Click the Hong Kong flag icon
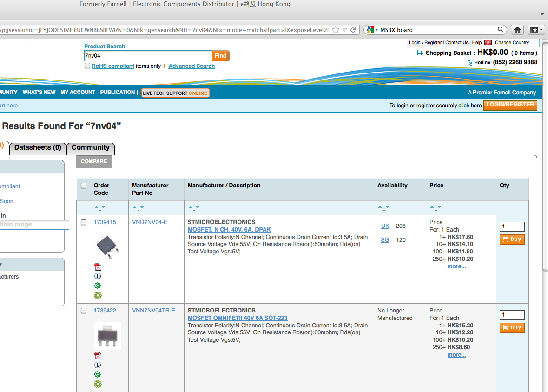Screen dimensions: 548x392 pos(488,42)
